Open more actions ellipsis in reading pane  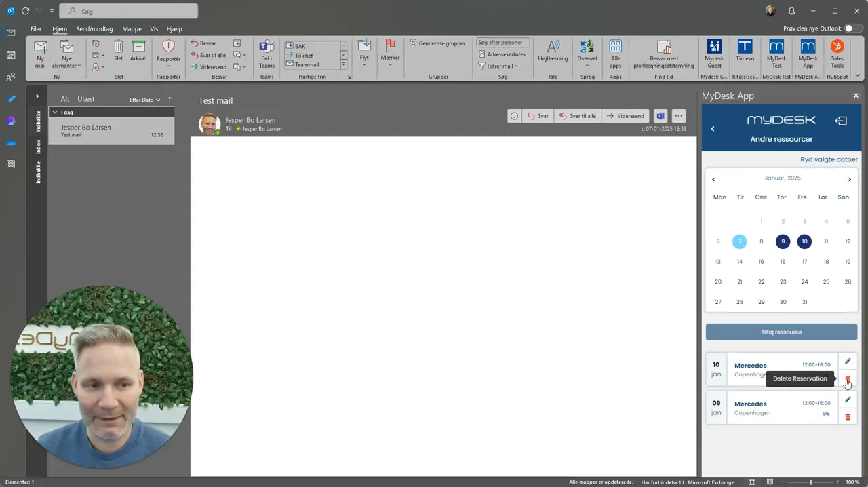(x=678, y=116)
